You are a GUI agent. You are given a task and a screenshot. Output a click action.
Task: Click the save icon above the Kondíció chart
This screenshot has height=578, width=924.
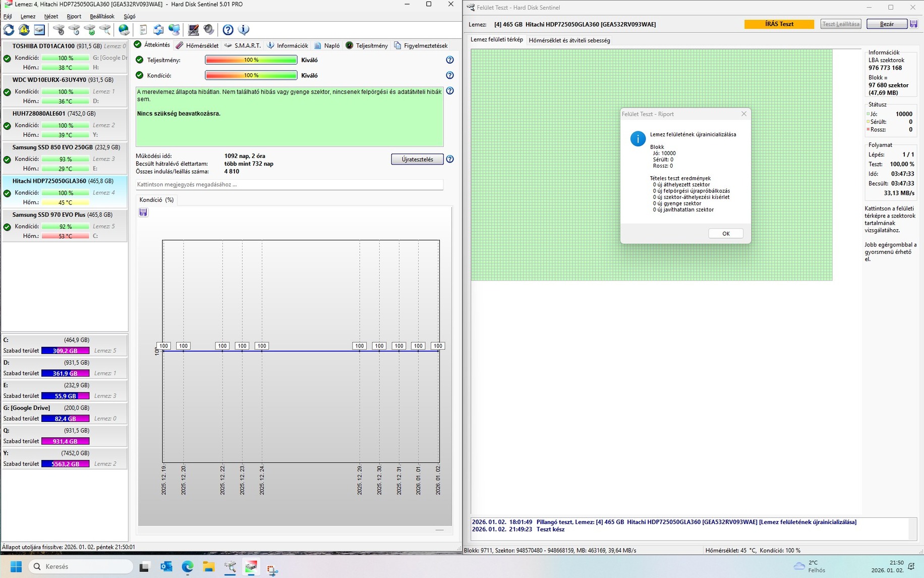pyautogui.click(x=143, y=212)
